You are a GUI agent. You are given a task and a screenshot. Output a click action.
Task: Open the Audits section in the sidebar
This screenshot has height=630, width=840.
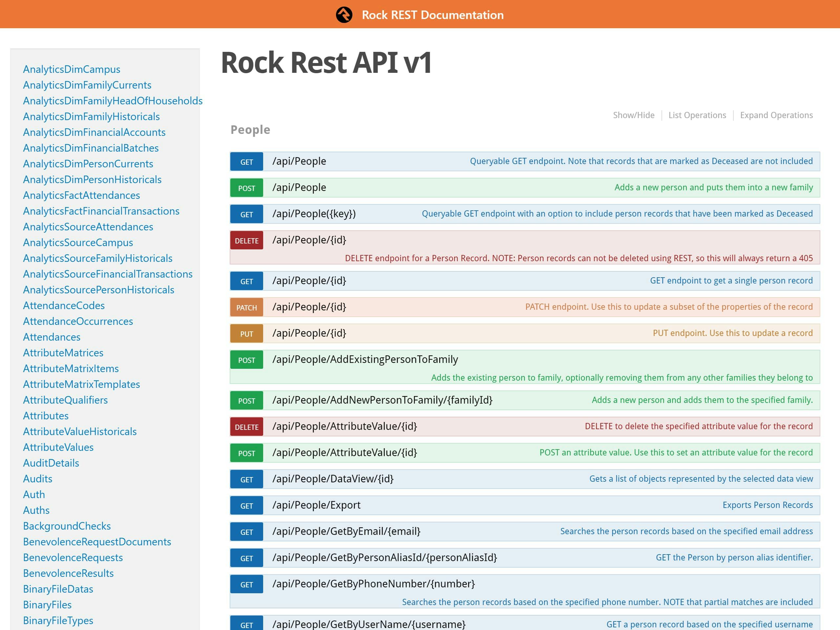pos(37,478)
